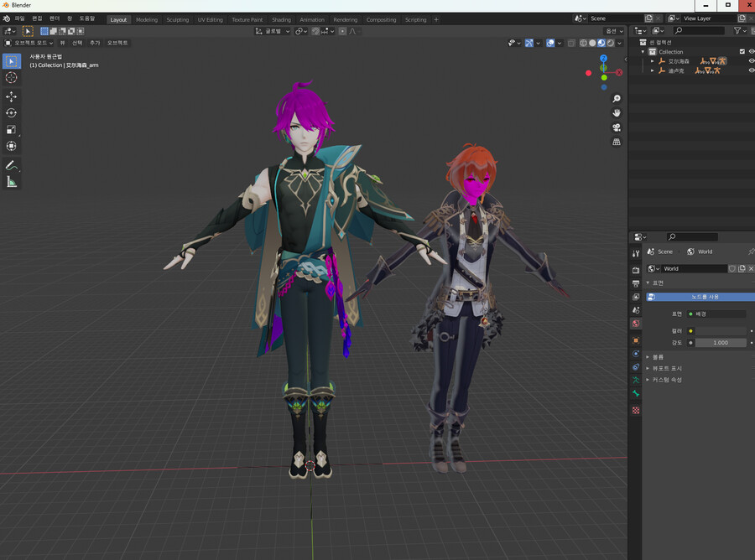The image size is (755, 560).
Task: Hide the second armature in the outliner
Action: [751, 70]
